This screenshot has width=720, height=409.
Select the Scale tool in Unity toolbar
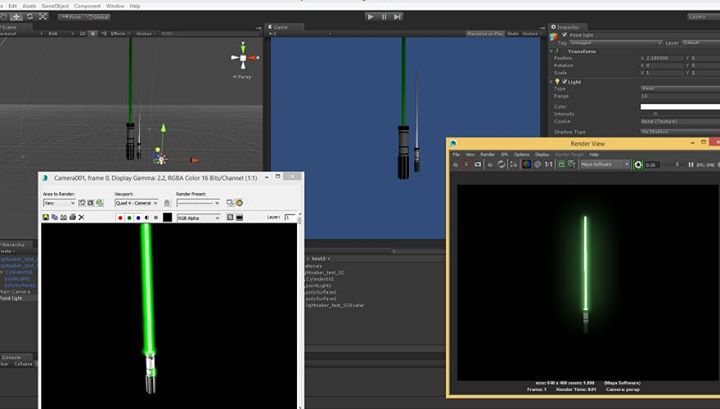tap(43, 16)
